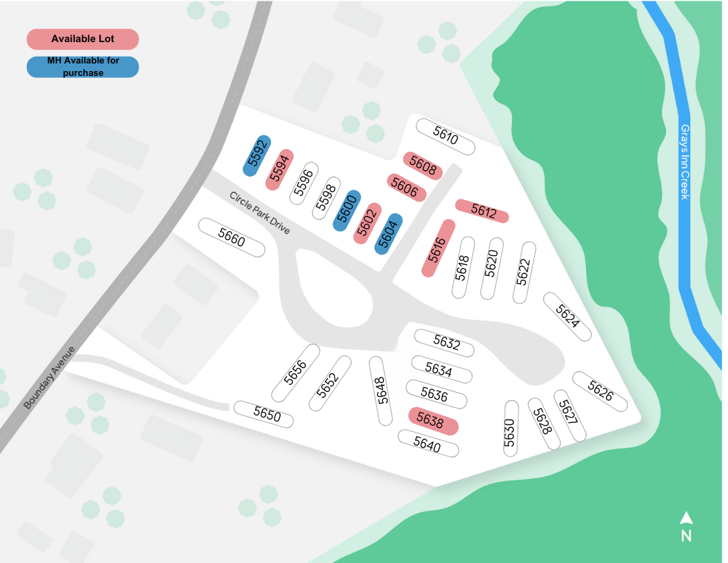The image size is (728, 563).
Task: Select available lot 5616
Action: point(438,248)
